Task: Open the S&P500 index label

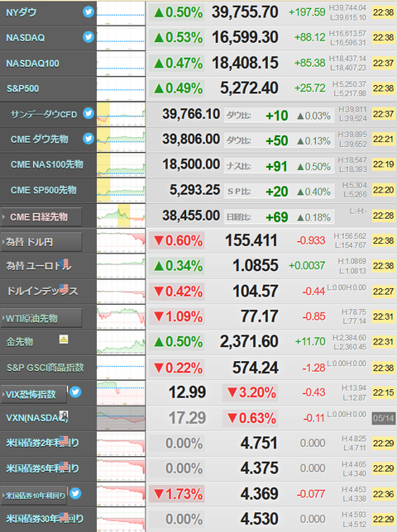Action: [x=23, y=88]
